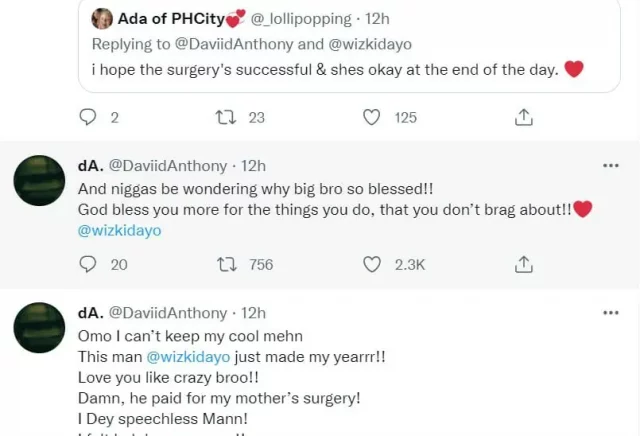
Task: Open @wizkidayo mention in 'God bless' tweet
Action: pyautogui.click(x=119, y=230)
